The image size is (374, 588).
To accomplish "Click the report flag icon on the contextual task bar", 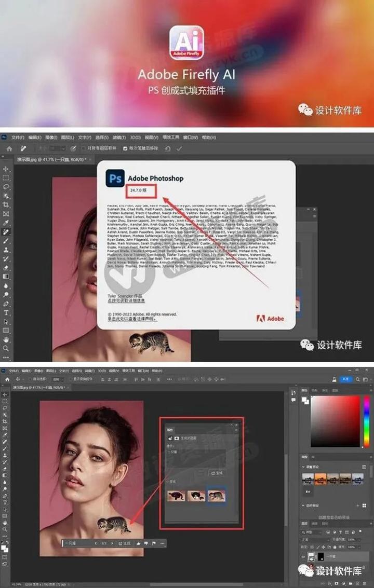I will point(154,543).
